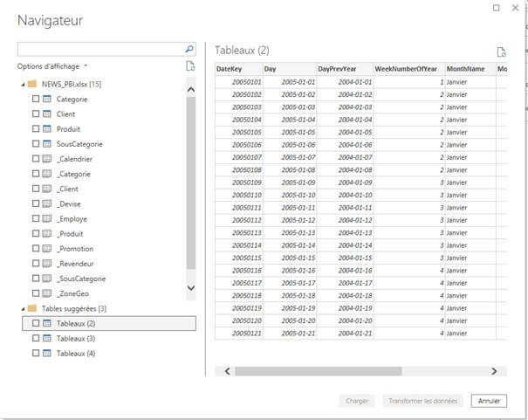Click the sheet icon next to _Categorie
The height and width of the screenshot is (420, 528).
47,174
